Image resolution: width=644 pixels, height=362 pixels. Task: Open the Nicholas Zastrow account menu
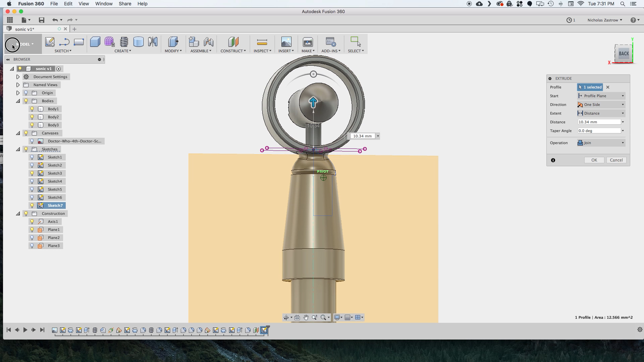tap(604, 20)
